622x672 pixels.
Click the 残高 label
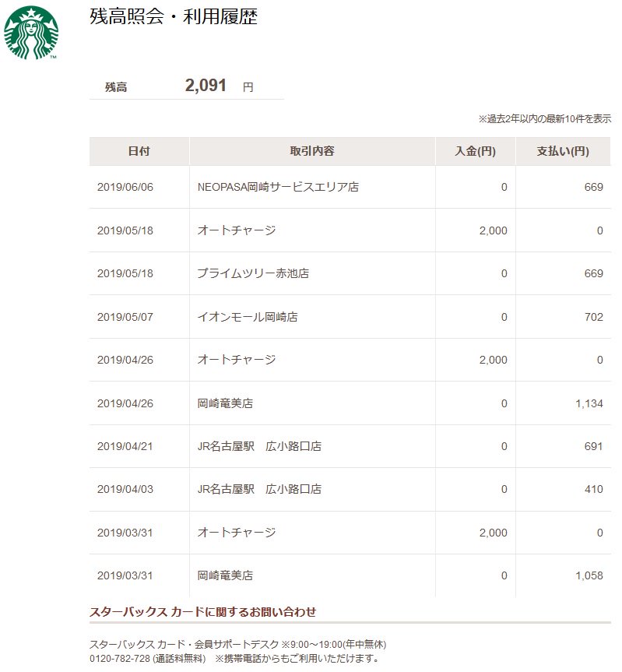point(116,87)
